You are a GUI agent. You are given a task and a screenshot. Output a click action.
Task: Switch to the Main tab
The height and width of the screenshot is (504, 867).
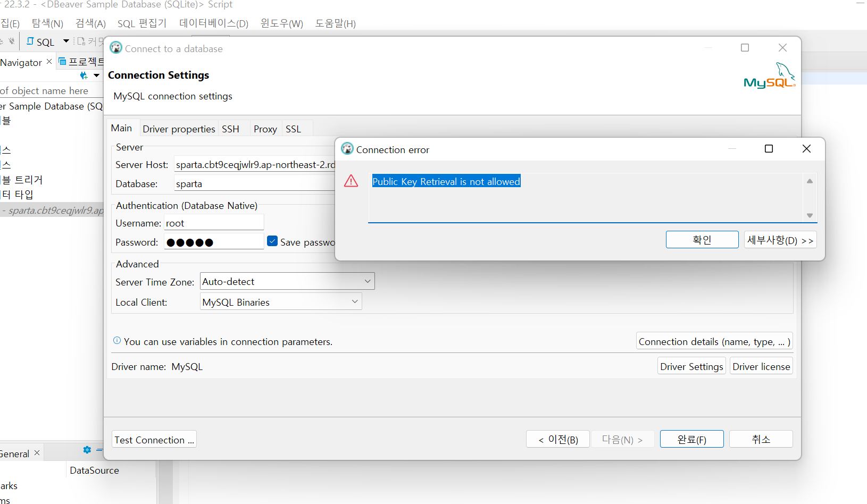click(x=121, y=128)
